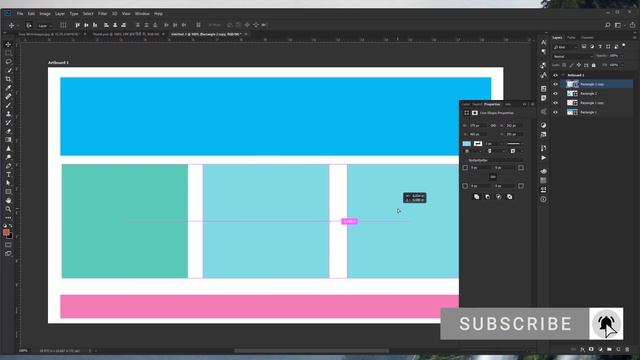Click the Delete Layer trash icon
The height and width of the screenshot is (360, 640).
627,350
